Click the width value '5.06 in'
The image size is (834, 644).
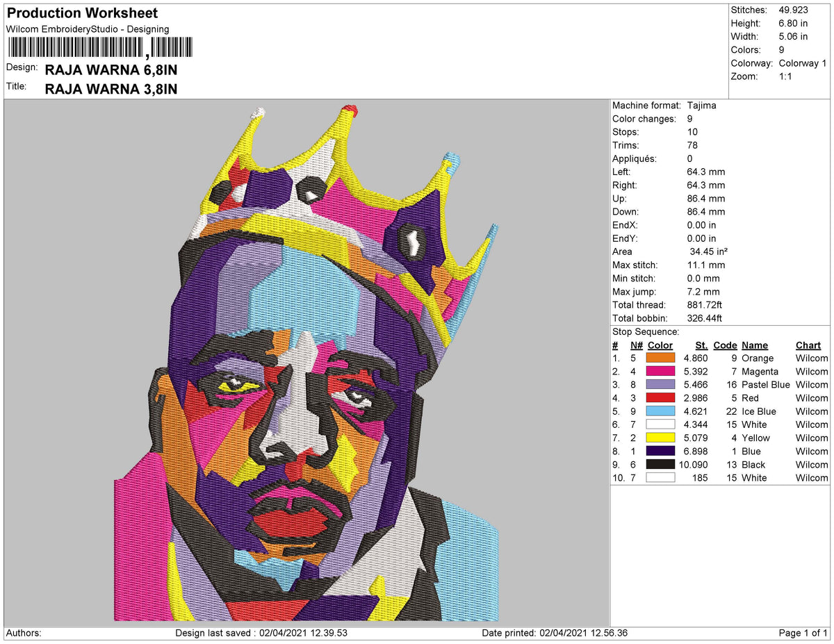coord(794,37)
